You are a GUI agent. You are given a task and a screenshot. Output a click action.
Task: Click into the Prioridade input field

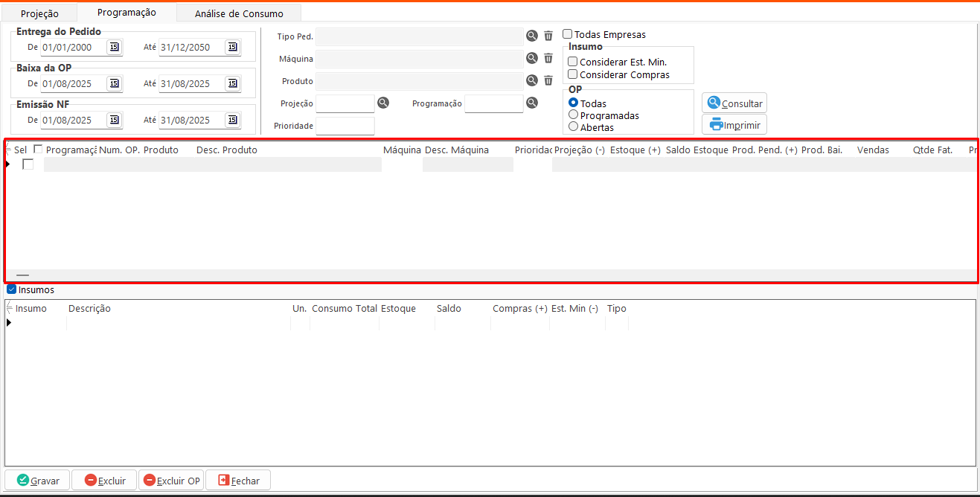coord(345,126)
